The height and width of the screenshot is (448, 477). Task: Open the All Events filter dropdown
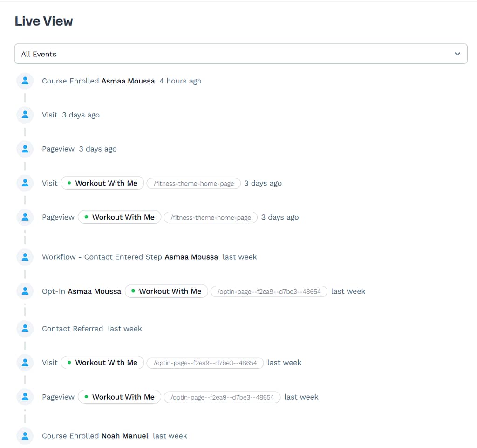pyautogui.click(x=241, y=54)
